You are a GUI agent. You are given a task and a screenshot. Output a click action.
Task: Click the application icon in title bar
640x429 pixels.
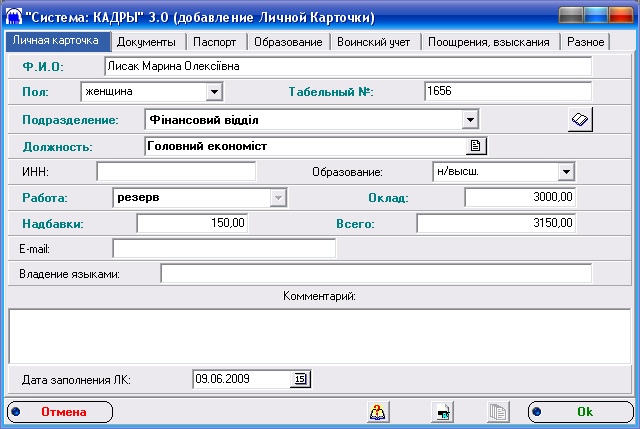click(14, 16)
